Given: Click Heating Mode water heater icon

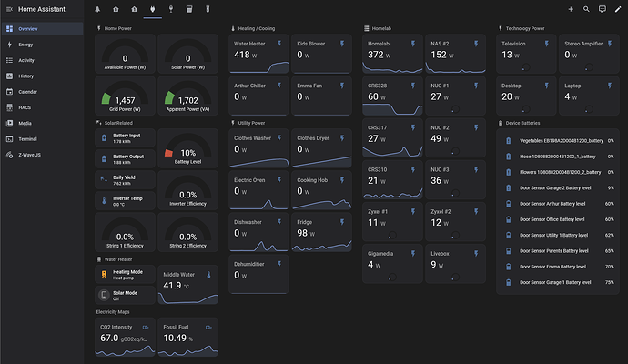Looking at the screenshot, I should point(104,274).
